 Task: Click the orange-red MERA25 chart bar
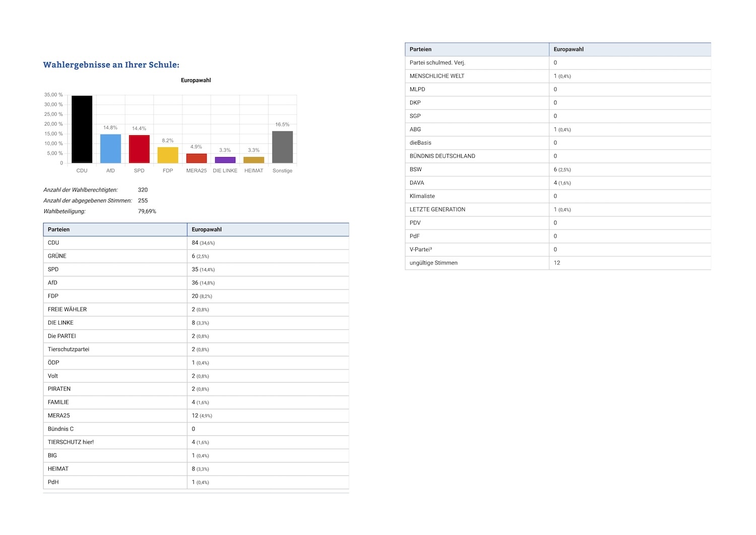coord(197,158)
